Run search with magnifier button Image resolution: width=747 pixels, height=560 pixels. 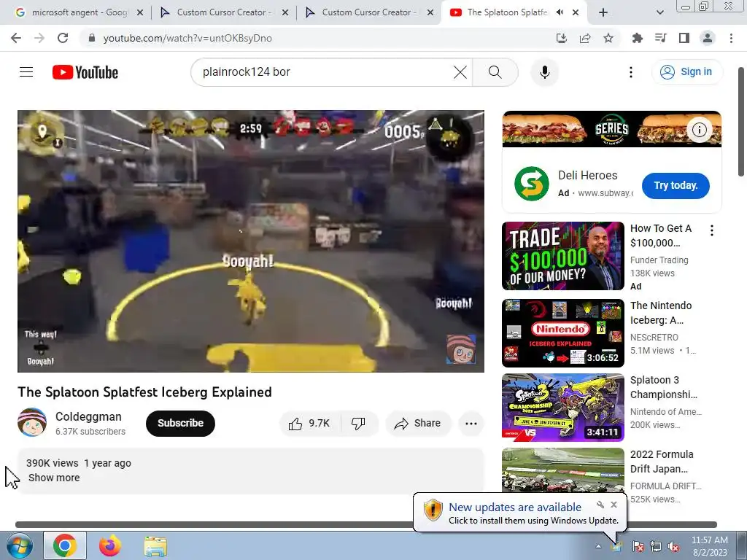[x=495, y=72]
